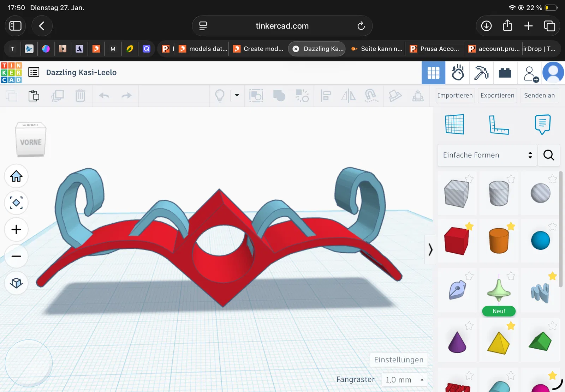Click the Copy tool in toolbar
This screenshot has width=565, height=392.
[x=11, y=96]
